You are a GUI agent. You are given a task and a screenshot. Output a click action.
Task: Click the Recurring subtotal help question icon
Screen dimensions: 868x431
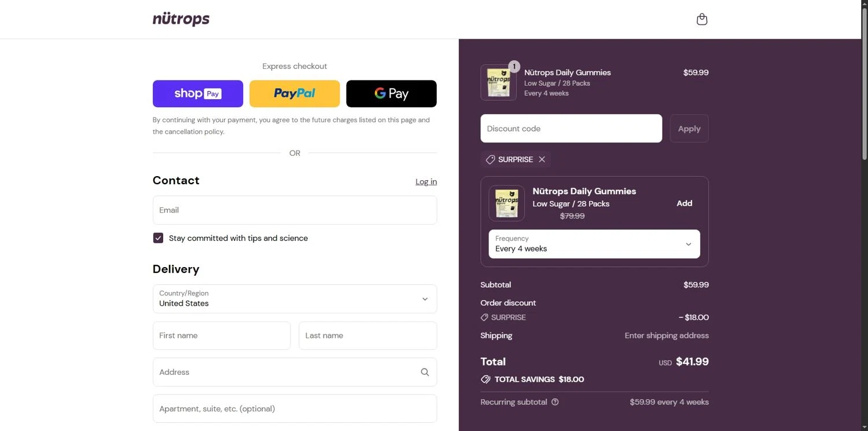click(x=555, y=402)
